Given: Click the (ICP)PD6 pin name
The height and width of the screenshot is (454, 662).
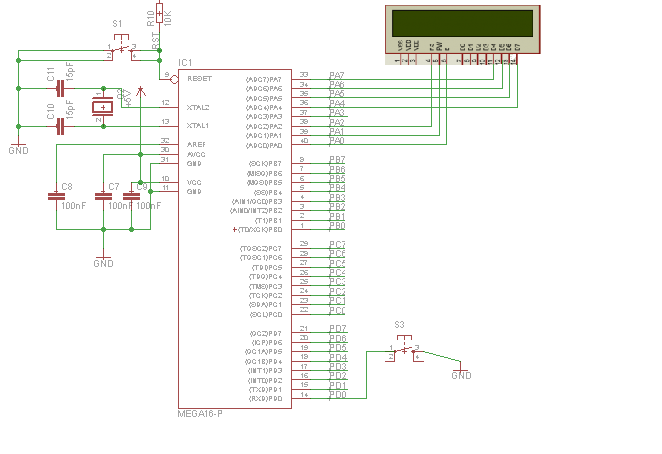Looking at the screenshot, I should pyautogui.click(x=267, y=343).
